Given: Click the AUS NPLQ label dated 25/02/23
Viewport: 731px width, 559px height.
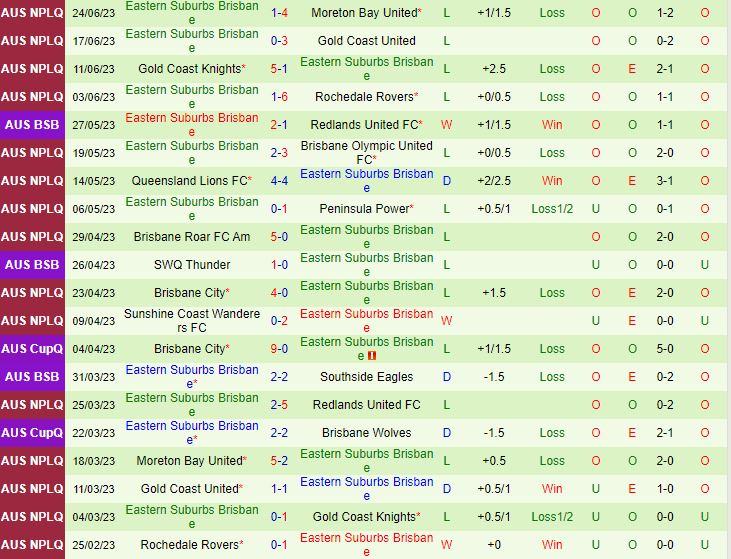Looking at the screenshot, I should 32,545.
